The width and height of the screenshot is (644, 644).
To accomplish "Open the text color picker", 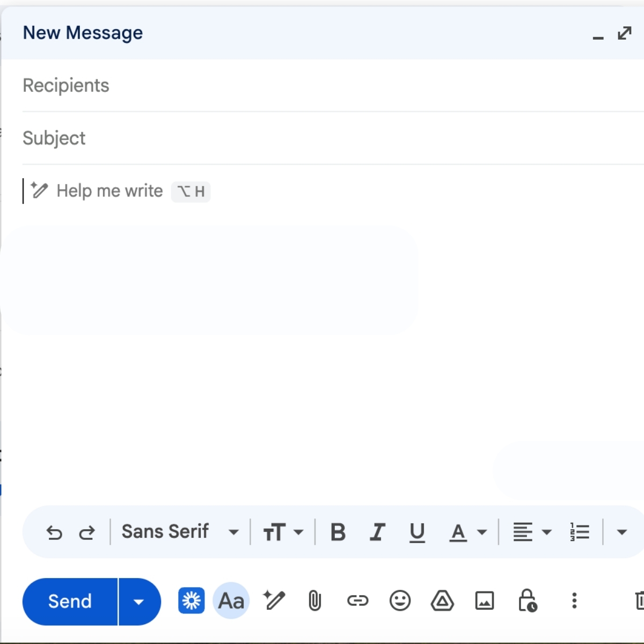I will [468, 532].
